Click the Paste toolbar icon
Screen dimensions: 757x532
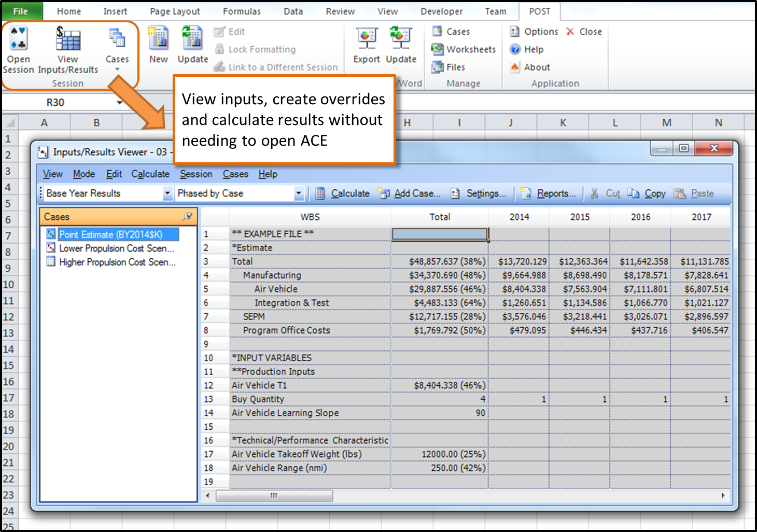pos(680,193)
